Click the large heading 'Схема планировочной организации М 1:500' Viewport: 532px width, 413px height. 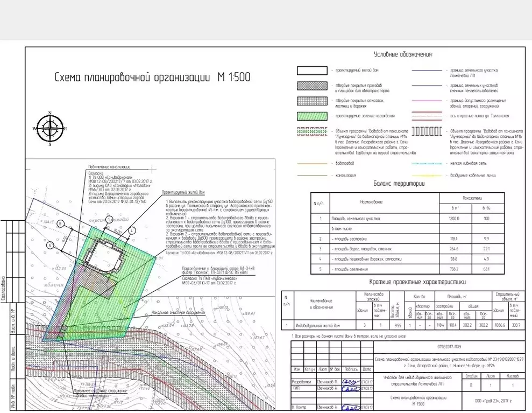click(x=152, y=77)
